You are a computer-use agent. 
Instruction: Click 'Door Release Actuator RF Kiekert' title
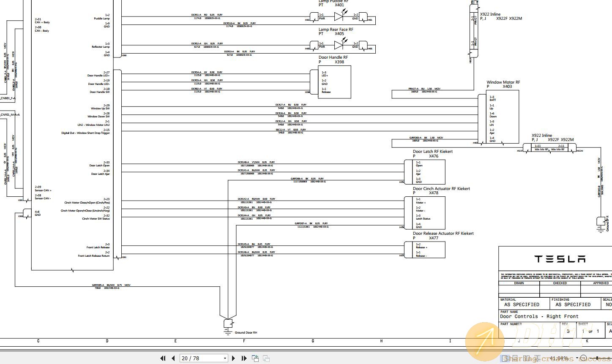tap(443, 233)
